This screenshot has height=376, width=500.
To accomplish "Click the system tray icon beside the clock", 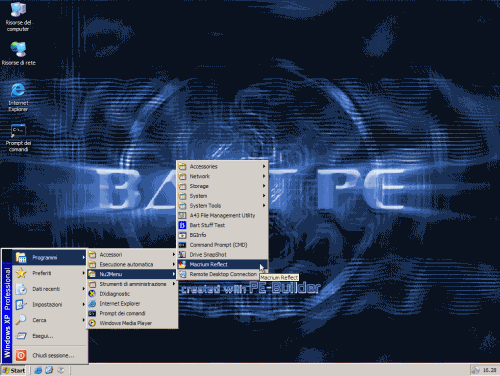I will 475,370.
